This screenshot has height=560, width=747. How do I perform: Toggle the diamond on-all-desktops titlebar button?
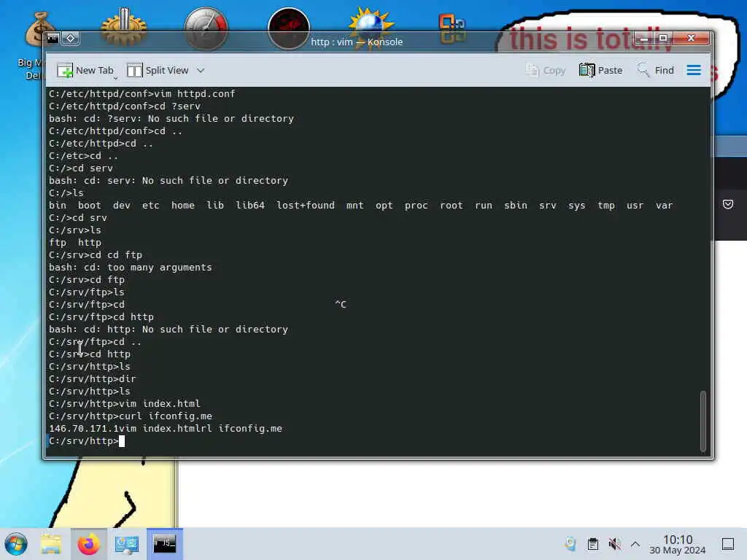(71, 38)
